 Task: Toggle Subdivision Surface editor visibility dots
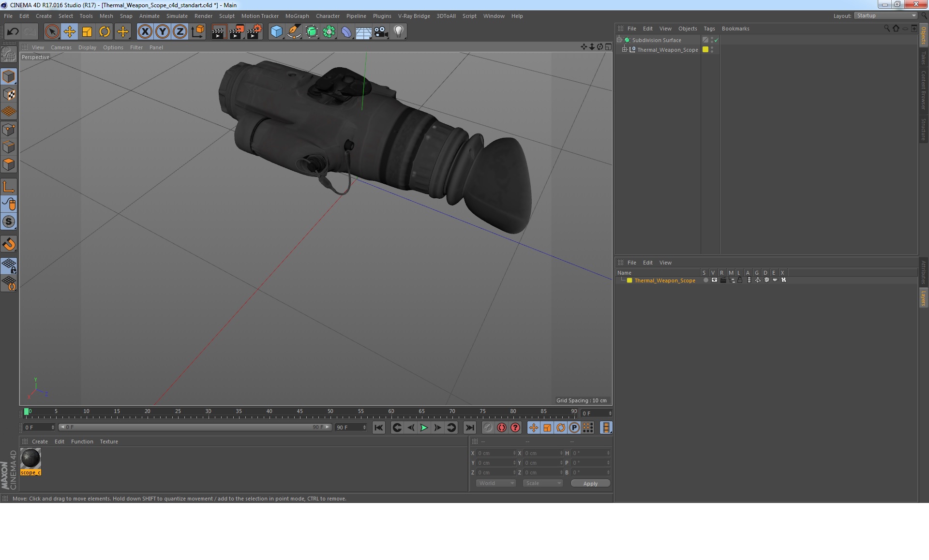(712, 40)
